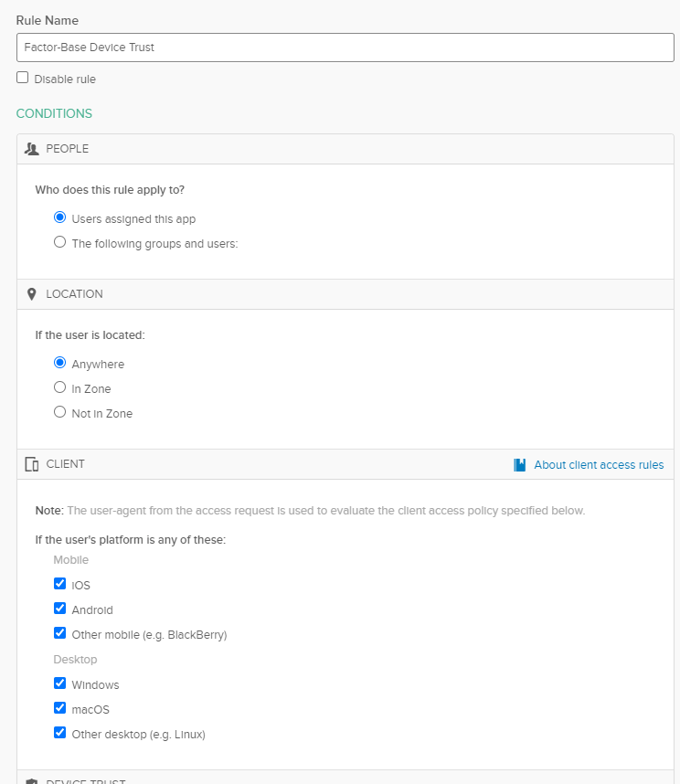Viewport: 680px width, 784px height.
Task: Open the About client access rules link
Action: [x=599, y=465]
